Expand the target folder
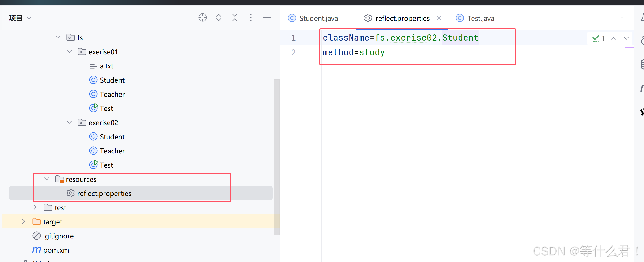Image resolution: width=644 pixels, height=262 pixels. tap(24, 222)
